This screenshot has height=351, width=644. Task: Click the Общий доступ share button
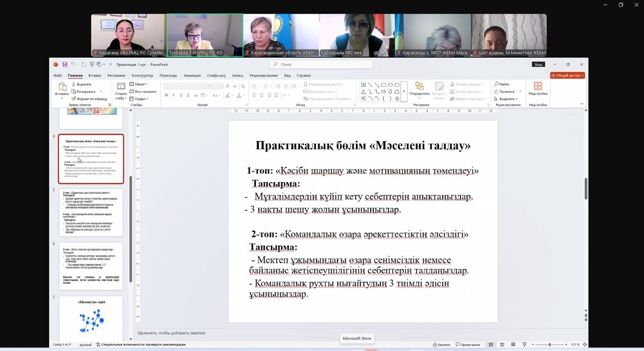(x=567, y=75)
